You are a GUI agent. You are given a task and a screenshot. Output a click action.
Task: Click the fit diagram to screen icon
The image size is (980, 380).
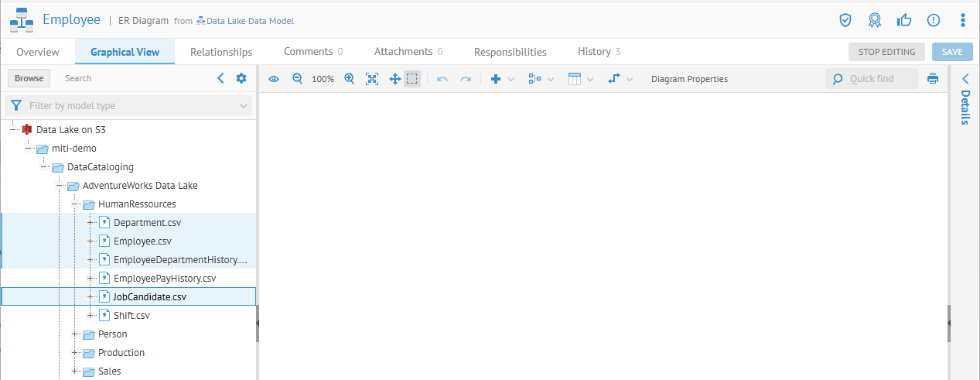click(x=372, y=79)
